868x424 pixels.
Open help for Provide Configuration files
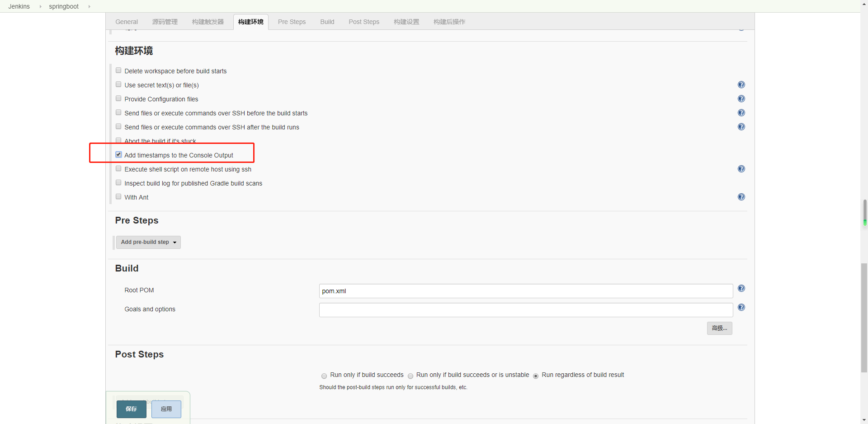741,99
